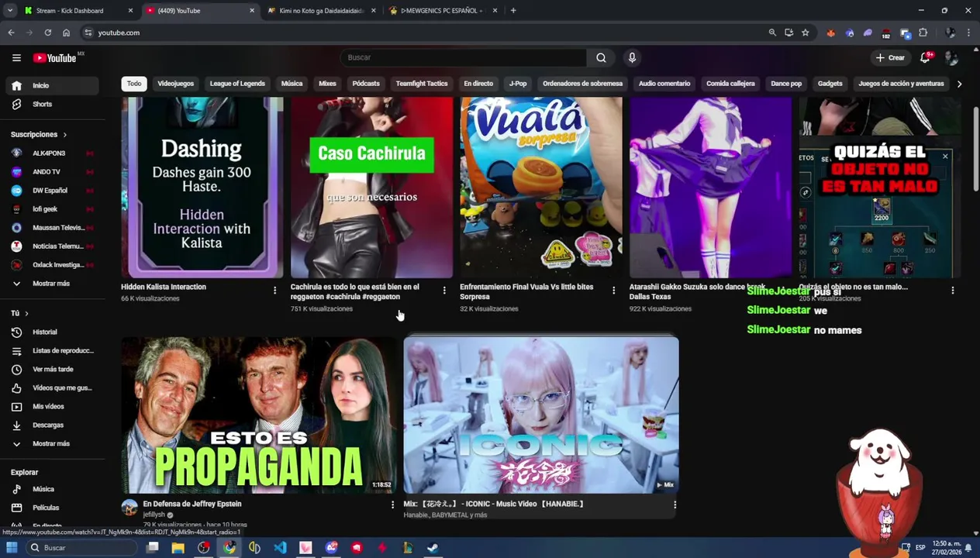Open Ver más tarde
Viewport: 980px width, 558px height.
point(50,369)
